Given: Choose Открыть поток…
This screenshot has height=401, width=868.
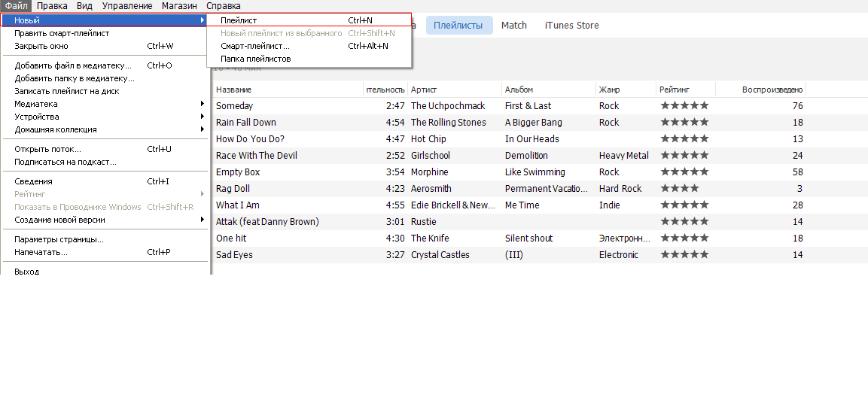Looking at the screenshot, I should pyautogui.click(x=105, y=149).
